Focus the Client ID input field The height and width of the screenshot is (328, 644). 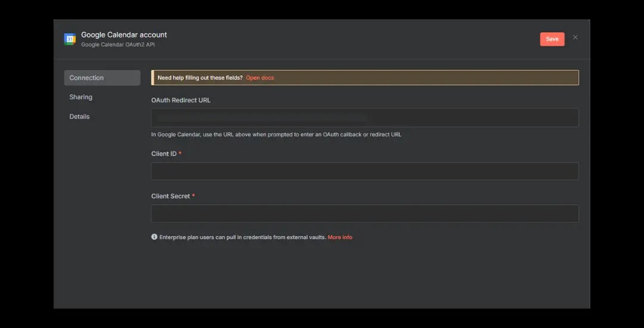pyautogui.click(x=365, y=171)
